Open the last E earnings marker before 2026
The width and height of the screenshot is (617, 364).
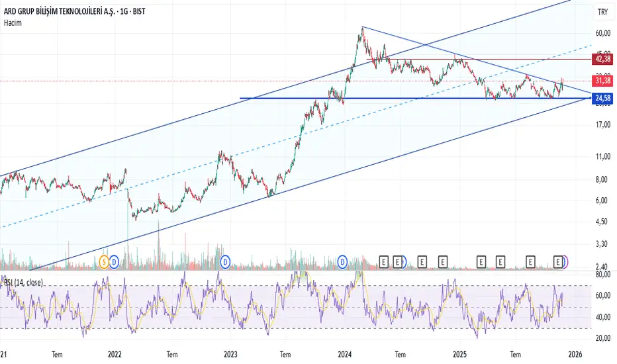[558, 261]
